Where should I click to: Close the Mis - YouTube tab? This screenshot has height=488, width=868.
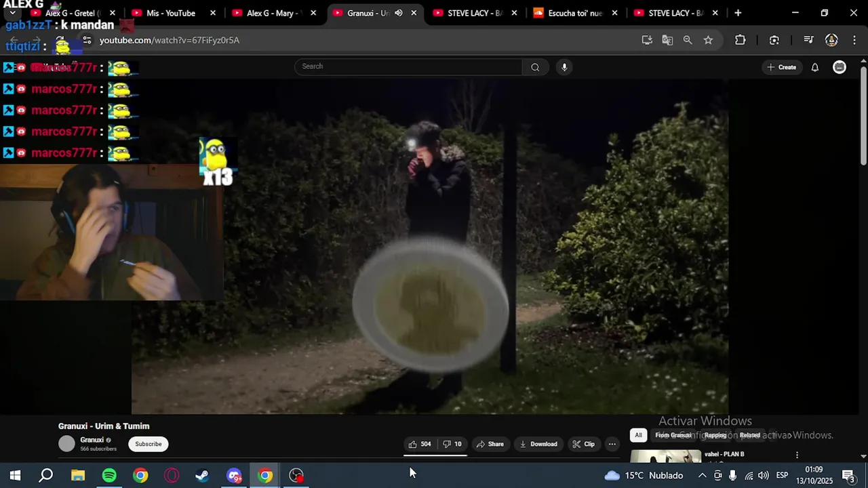pyautogui.click(x=213, y=13)
